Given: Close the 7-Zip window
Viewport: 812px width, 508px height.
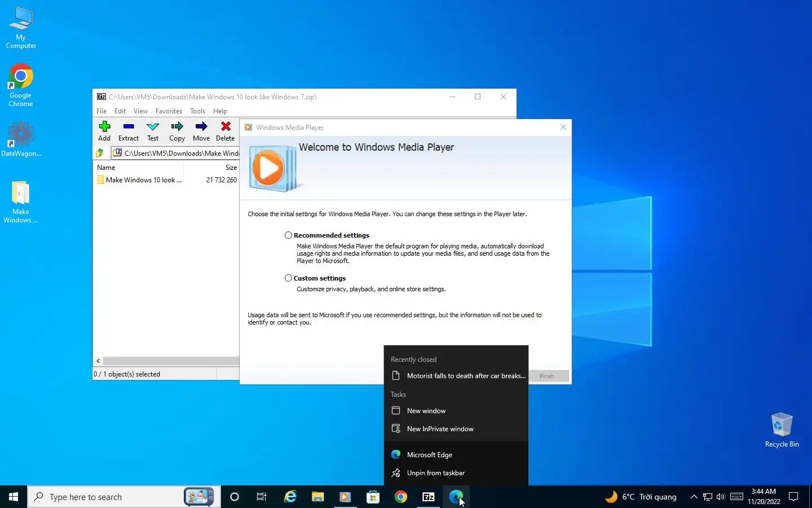Looking at the screenshot, I should (x=504, y=97).
